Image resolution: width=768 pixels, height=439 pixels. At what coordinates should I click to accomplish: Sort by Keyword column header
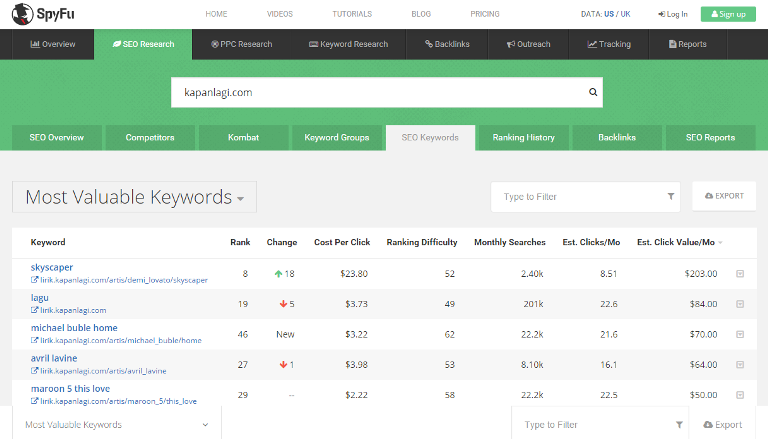[48, 242]
